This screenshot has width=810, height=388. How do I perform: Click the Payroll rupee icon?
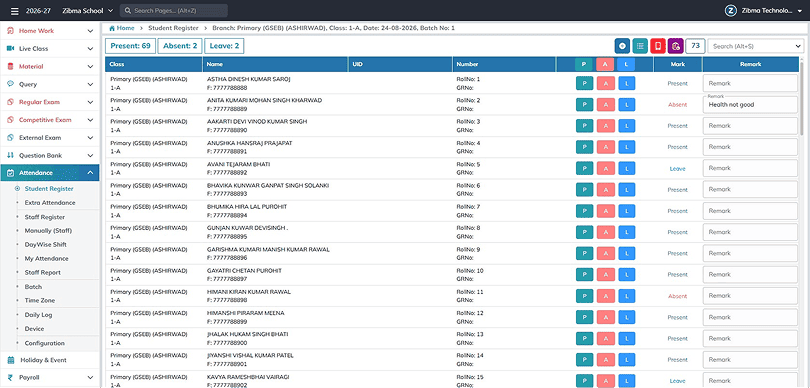click(10, 377)
